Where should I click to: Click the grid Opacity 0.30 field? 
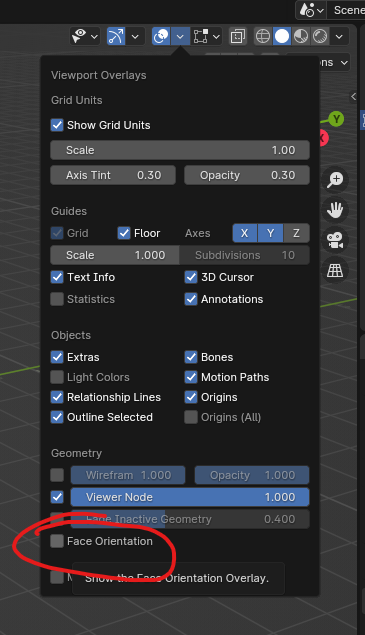(247, 175)
